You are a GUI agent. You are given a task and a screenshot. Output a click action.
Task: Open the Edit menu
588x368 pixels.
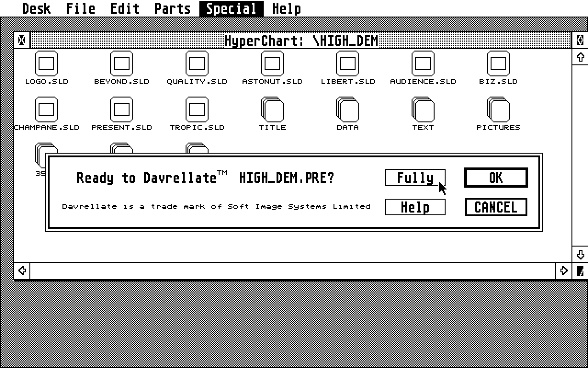tap(125, 8)
